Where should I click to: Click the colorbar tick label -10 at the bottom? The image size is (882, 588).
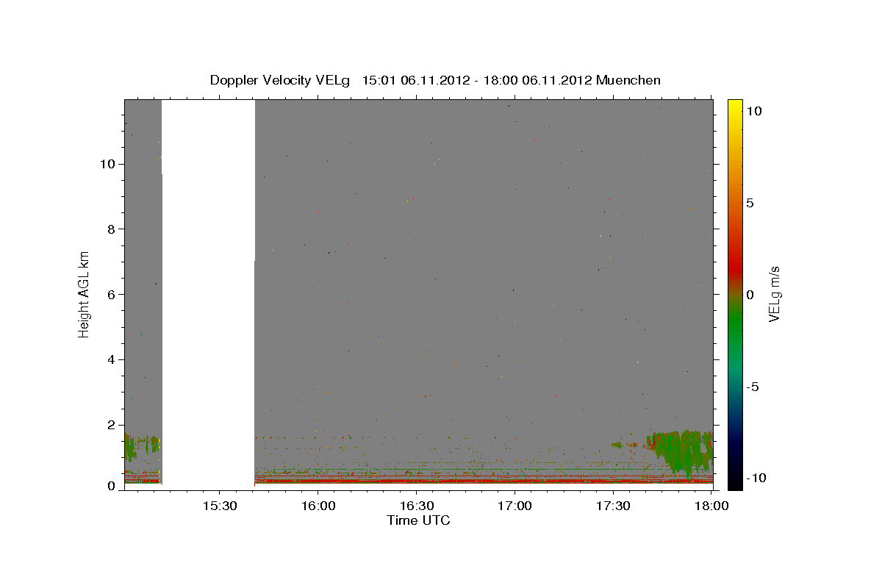click(x=755, y=478)
